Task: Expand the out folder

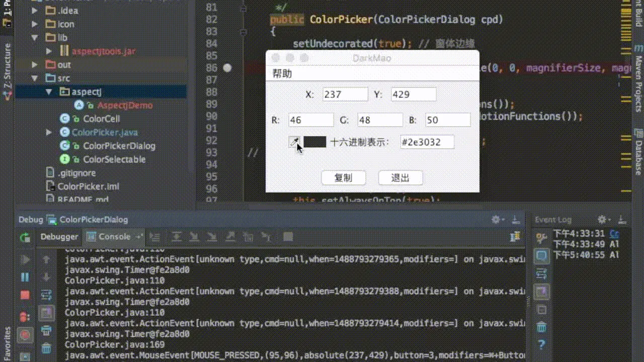Action: tap(35, 65)
